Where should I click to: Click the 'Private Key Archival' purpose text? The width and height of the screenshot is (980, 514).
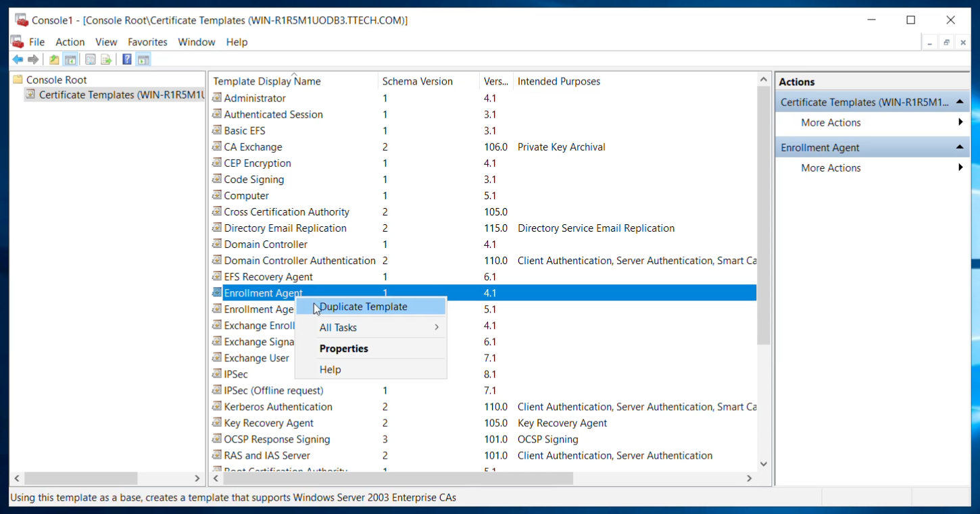[x=561, y=147]
